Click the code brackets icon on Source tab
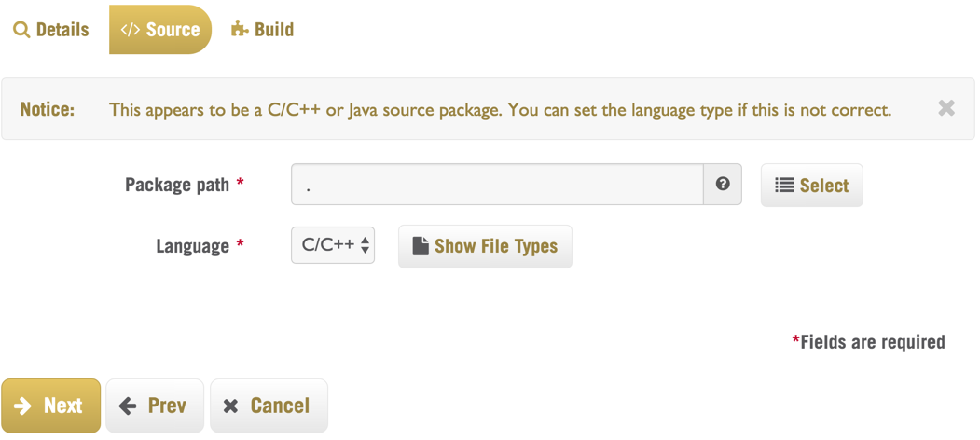Image resolution: width=980 pixels, height=440 pixels. click(x=130, y=30)
